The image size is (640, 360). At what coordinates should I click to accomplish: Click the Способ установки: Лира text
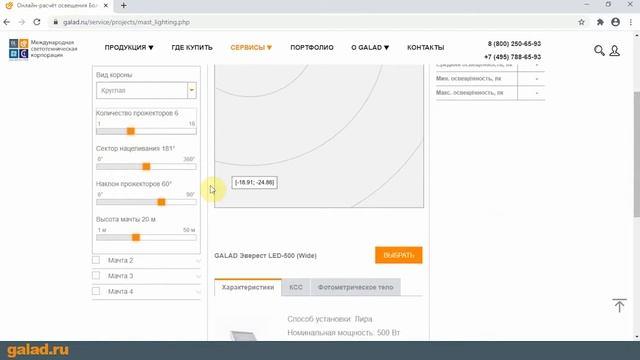tap(330, 319)
